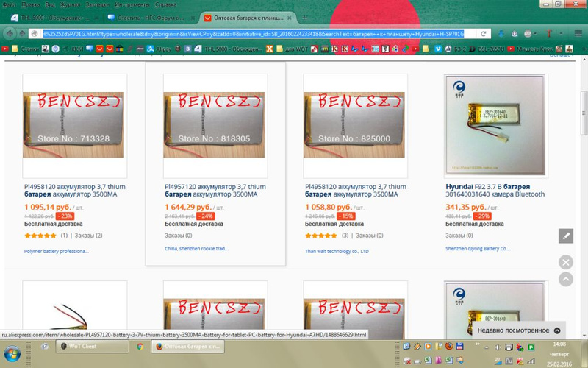This screenshot has width=588, height=368.
Task: Open the Правка menu
Action: [31, 4]
